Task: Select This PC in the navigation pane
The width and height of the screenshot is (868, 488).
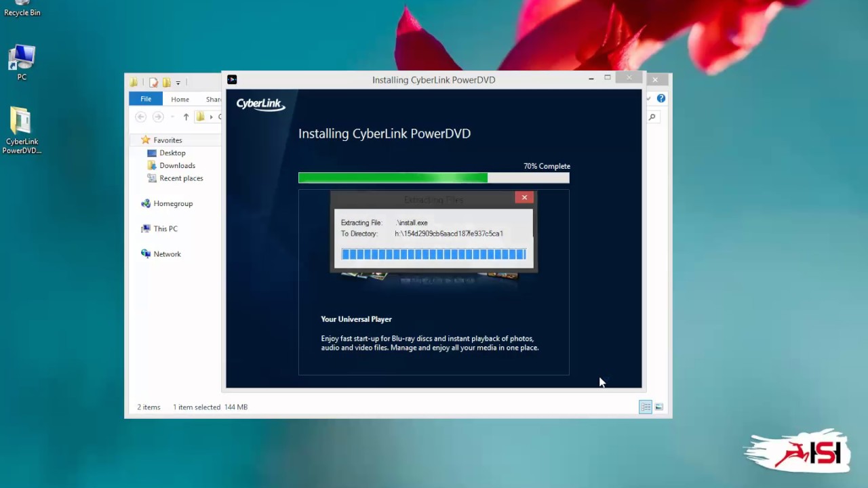Action: pos(165,229)
